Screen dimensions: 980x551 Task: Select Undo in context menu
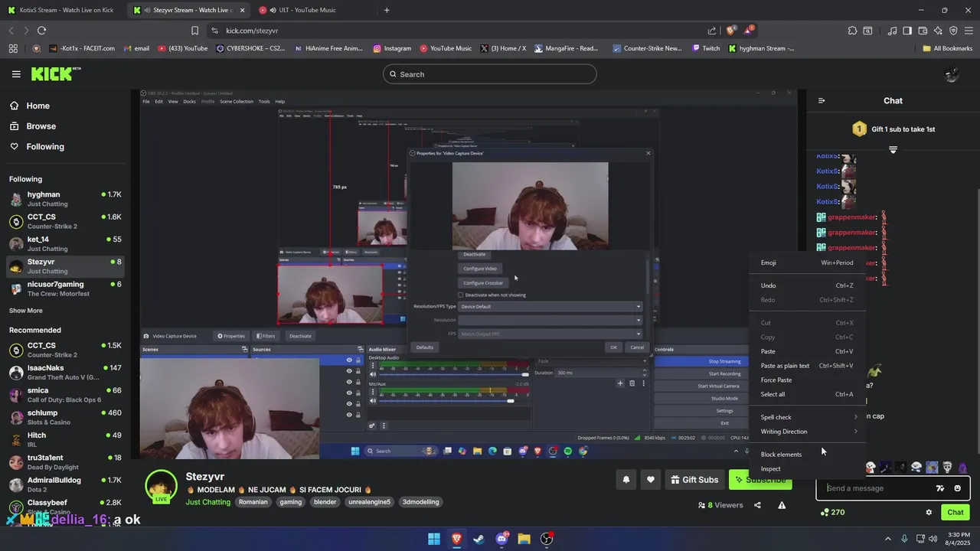808,285
